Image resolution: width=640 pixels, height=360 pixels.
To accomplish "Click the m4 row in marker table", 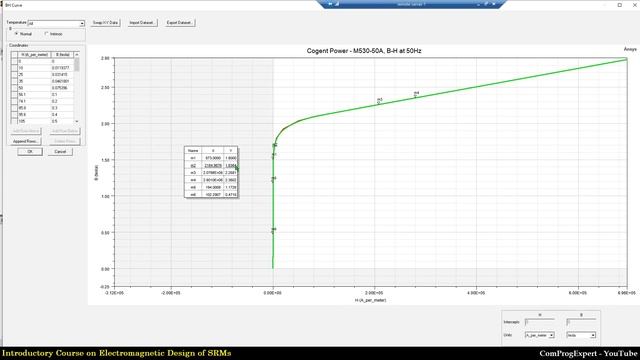I will [211, 180].
